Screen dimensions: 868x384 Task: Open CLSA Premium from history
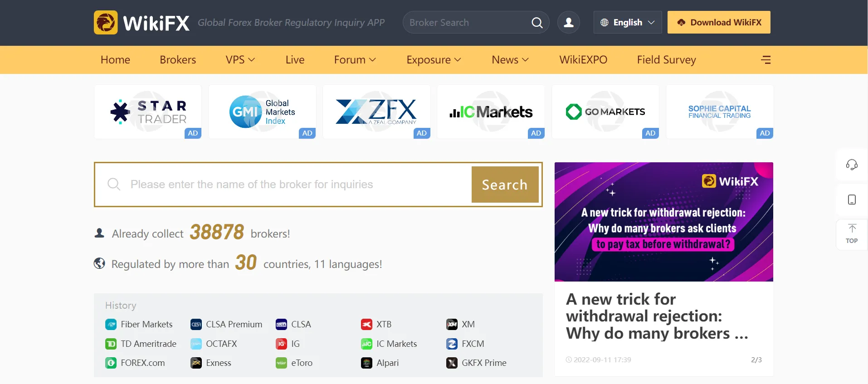(x=234, y=325)
